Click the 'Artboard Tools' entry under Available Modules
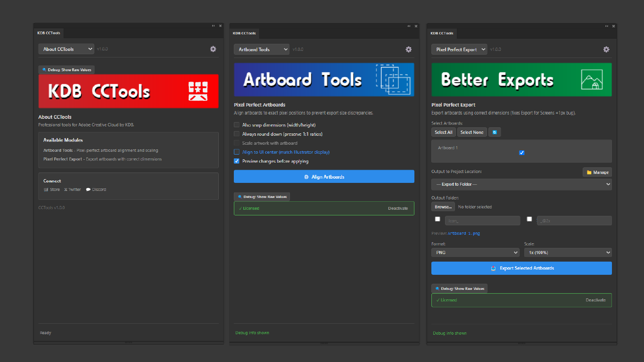The image size is (644, 362). point(58,150)
